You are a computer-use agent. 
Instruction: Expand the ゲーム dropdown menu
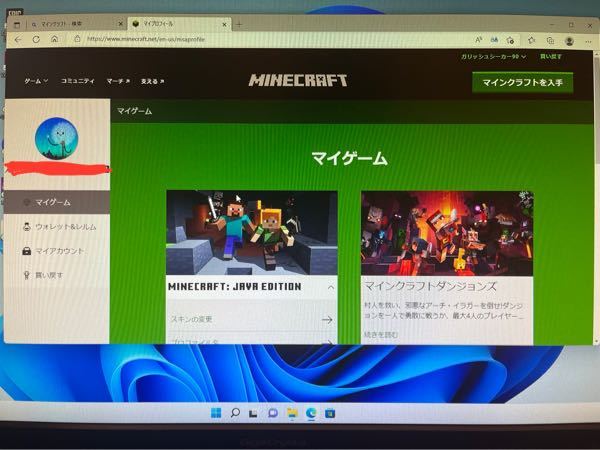[36, 81]
